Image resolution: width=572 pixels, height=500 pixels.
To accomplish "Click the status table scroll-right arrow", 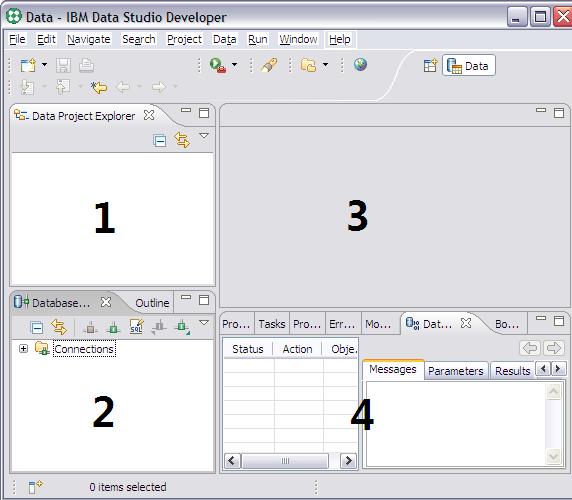I will (x=348, y=461).
